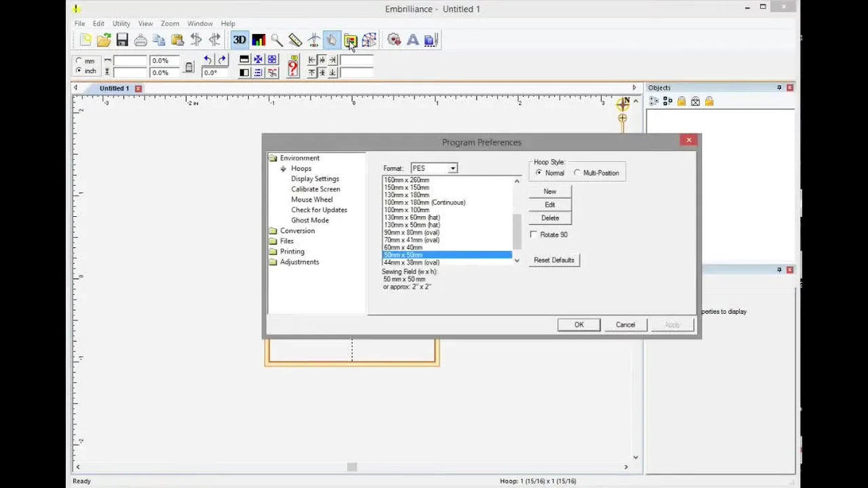
Task: Select Normal hoop style radio
Action: coord(539,173)
